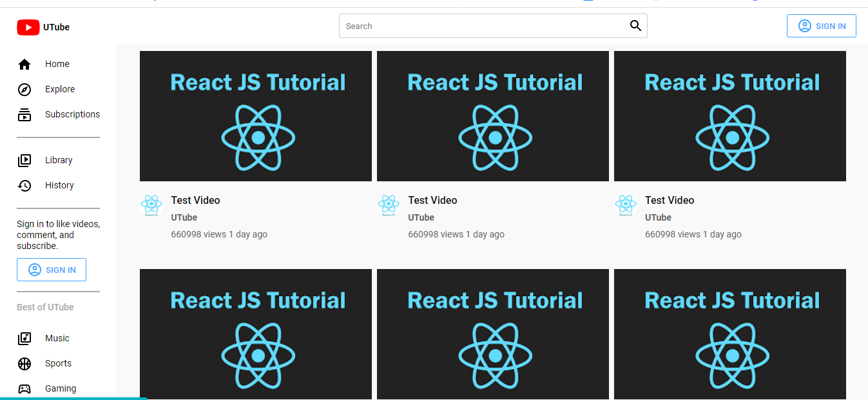This screenshot has width=868, height=400.
Task: Open History via the clock icon
Action: pyautogui.click(x=24, y=186)
